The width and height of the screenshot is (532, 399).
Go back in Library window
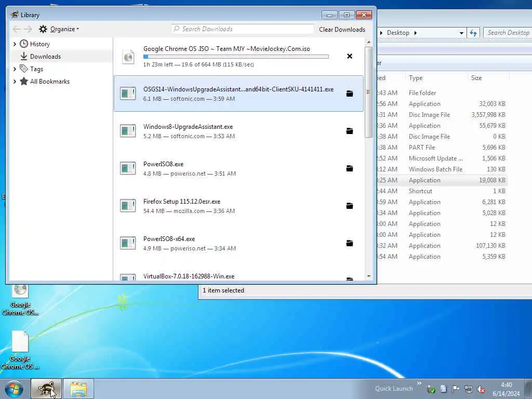click(x=17, y=29)
